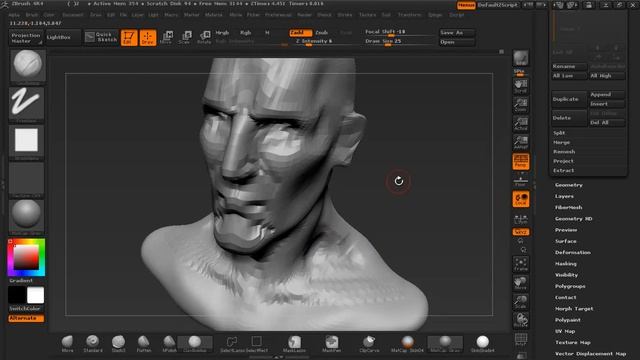This screenshot has height=360, width=640.
Task: Toggle Persp perspective view
Action: [521, 162]
